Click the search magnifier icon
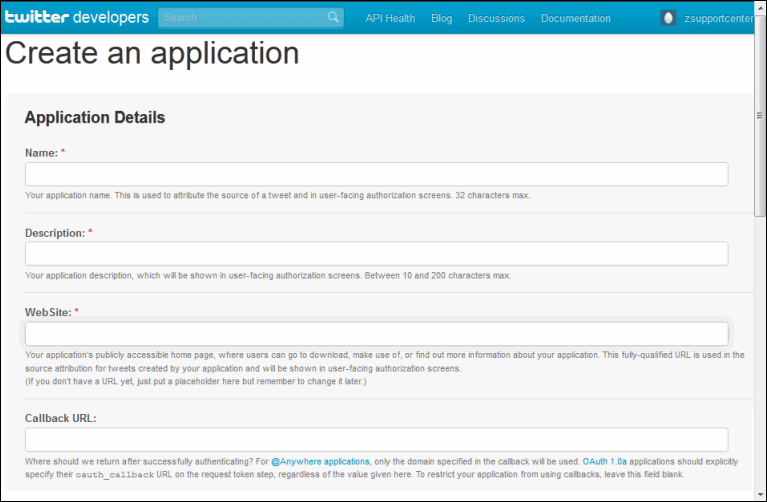 tap(333, 17)
